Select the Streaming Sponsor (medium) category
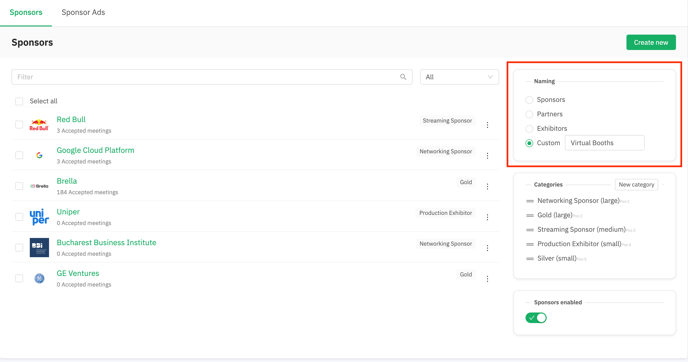This screenshot has height=362, width=688. click(x=581, y=229)
